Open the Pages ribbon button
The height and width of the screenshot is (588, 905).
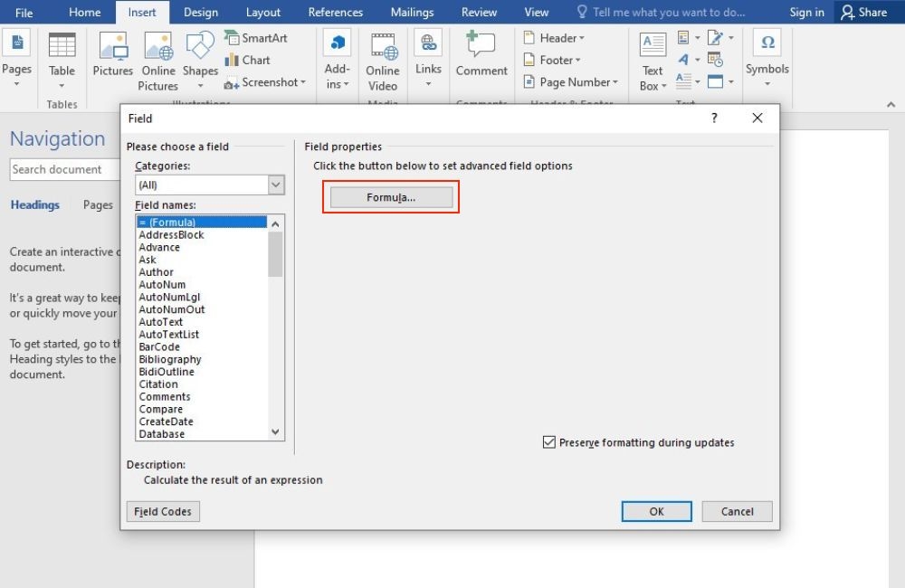coord(16,59)
